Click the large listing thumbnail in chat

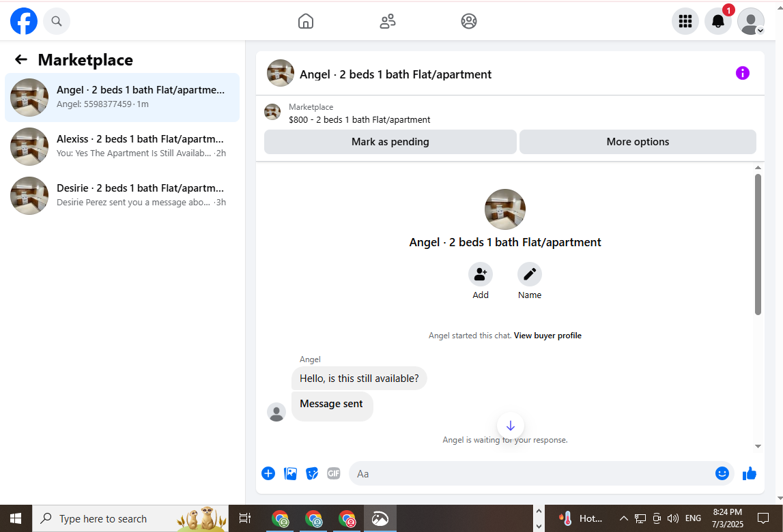click(505, 209)
